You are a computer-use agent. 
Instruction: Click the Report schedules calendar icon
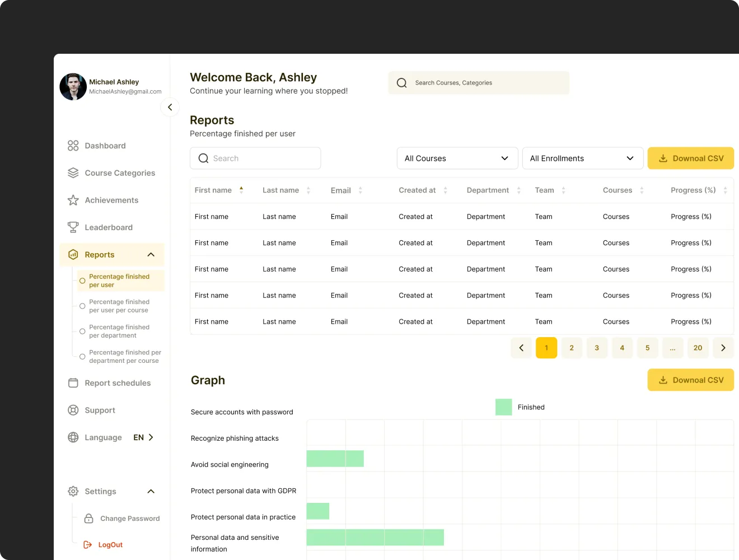pos(73,383)
